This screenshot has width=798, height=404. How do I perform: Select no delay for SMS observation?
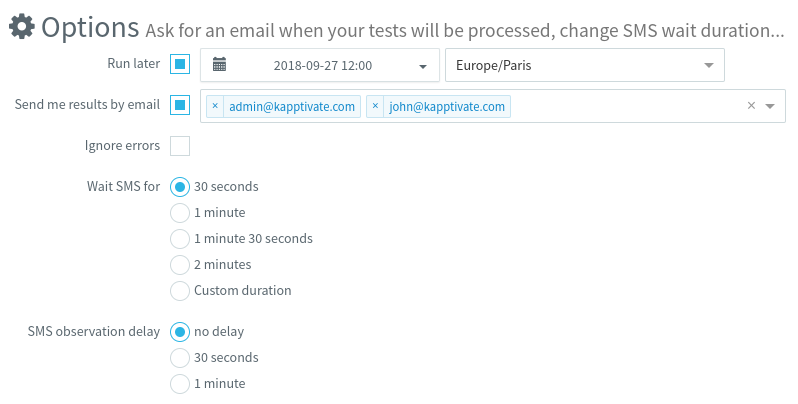(180, 331)
